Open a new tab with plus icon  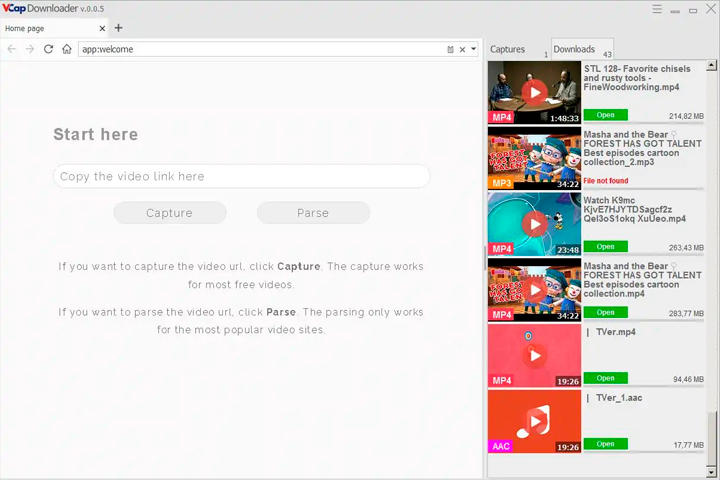tap(118, 28)
